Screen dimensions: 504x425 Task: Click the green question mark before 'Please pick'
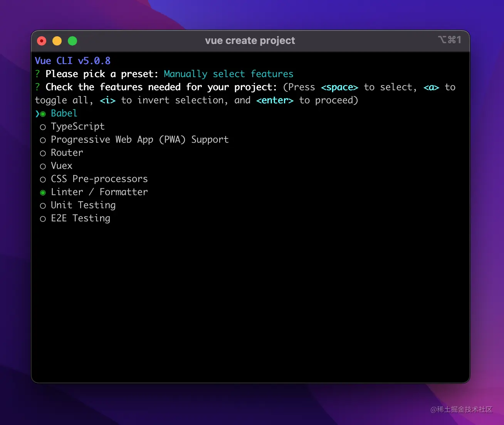coord(37,74)
